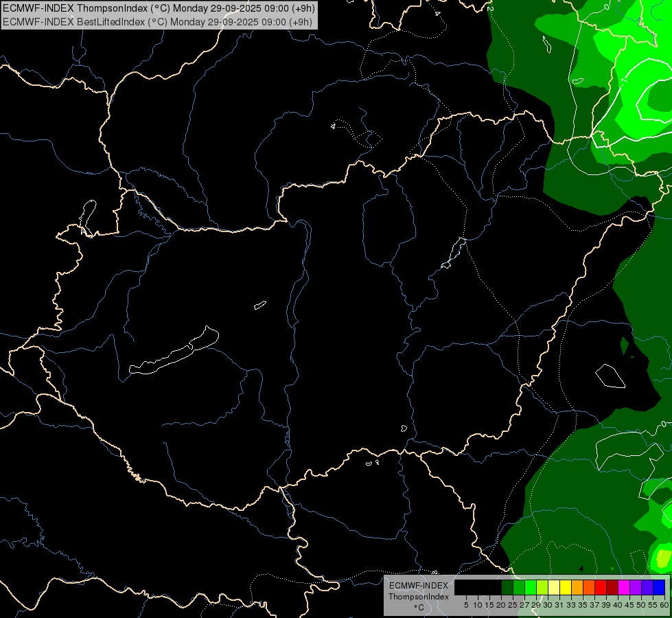Pick the bright green 27–29 legend swatch
Image resolution: width=672 pixels, height=618 pixels.
pyautogui.click(x=531, y=587)
